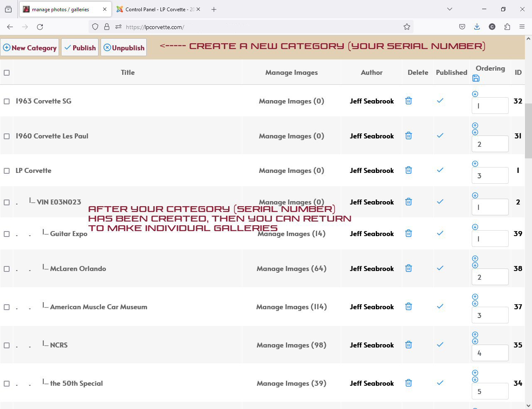532x409 pixels.
Task: Click the Publish button
Action: coord(80,47)
